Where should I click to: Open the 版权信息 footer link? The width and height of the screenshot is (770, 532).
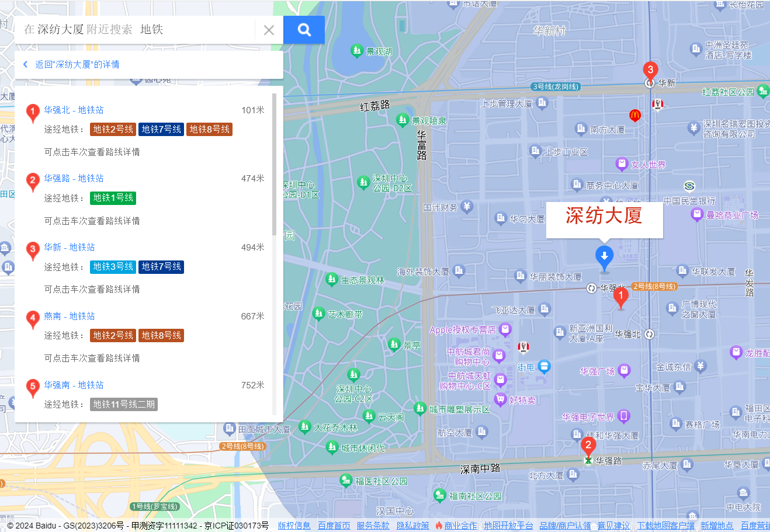294,526
